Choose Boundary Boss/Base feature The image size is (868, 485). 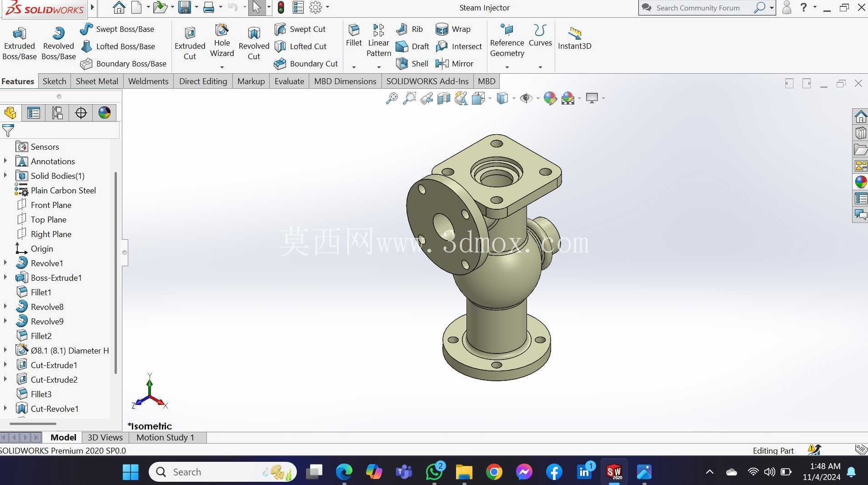point(123,64)
